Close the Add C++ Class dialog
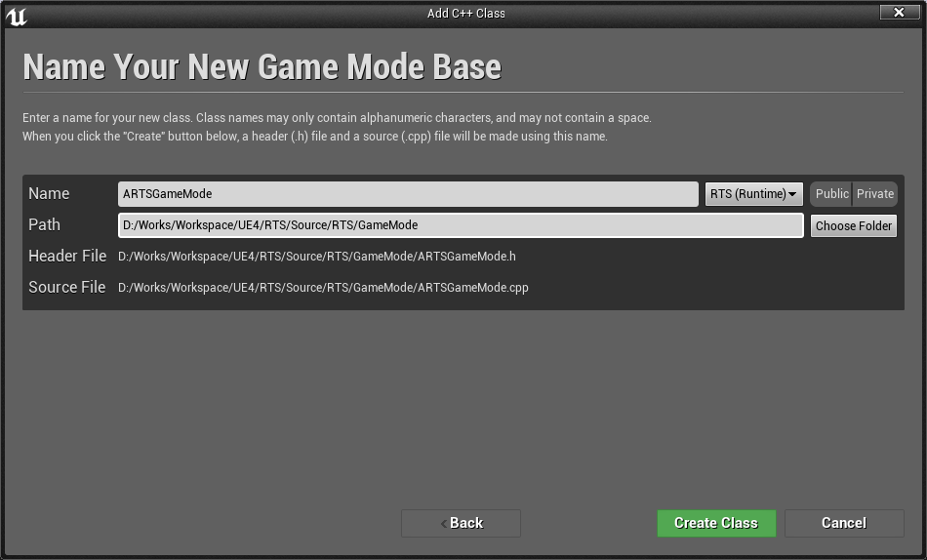The width and height of the screenshot is (927, 560). tap(900, 12)
